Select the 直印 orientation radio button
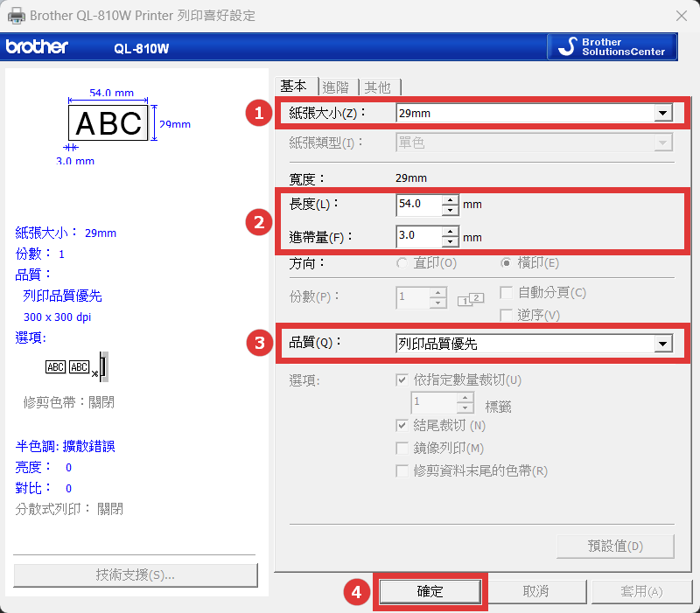 tap(402, 263)
